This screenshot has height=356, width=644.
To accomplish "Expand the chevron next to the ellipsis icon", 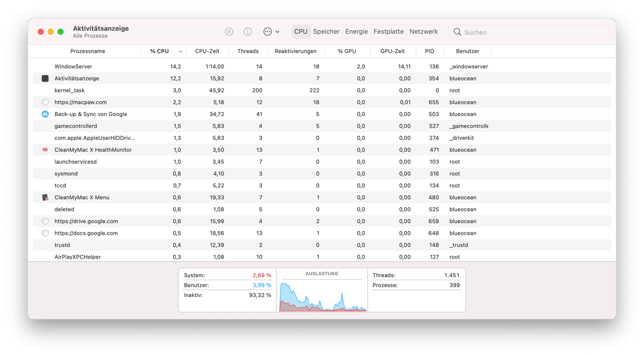I will click(278, 32).
